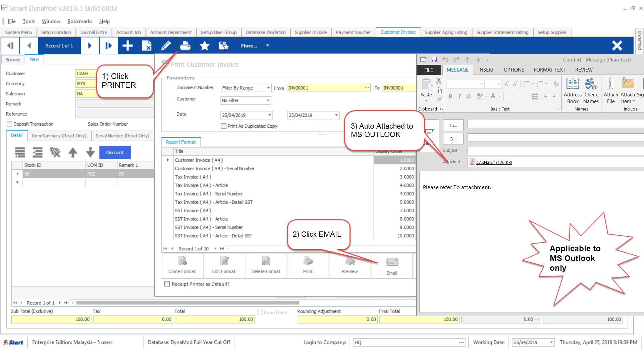
Task: Expand More... dropdown arrow in toolbar
Action: (267, 46)
